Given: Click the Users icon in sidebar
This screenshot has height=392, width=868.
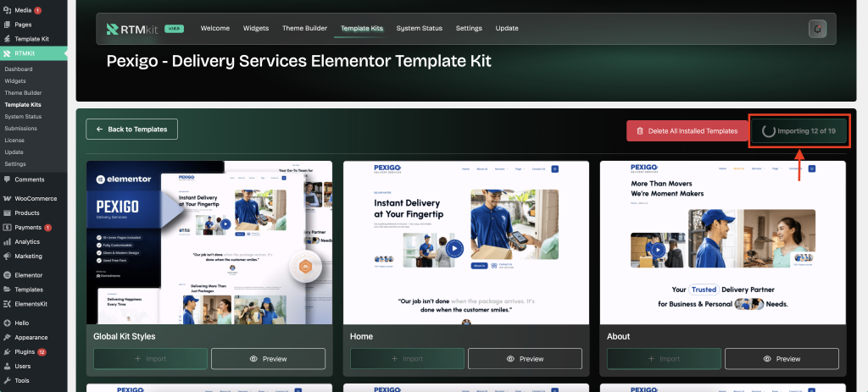Looking at the screenshot, I should pos(7,366).
